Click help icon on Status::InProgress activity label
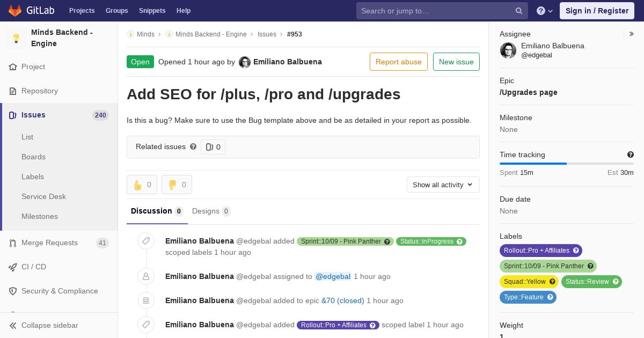 (460, 242)
